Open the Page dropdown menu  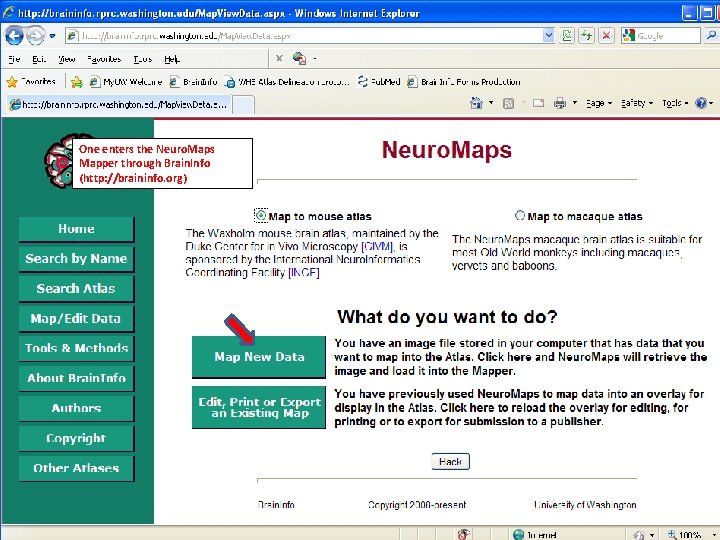(599, 103)
